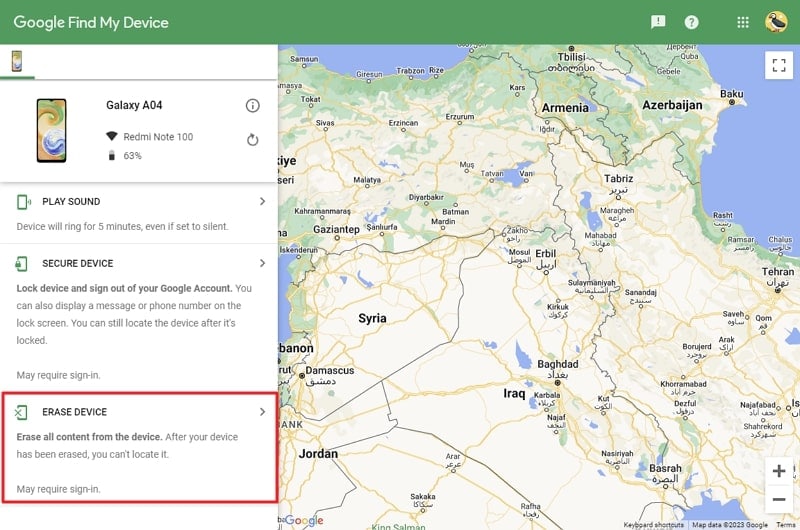Click the Erase Device icon
The image size is (800, 530).
pyautogui.click(x=21, y=412)
